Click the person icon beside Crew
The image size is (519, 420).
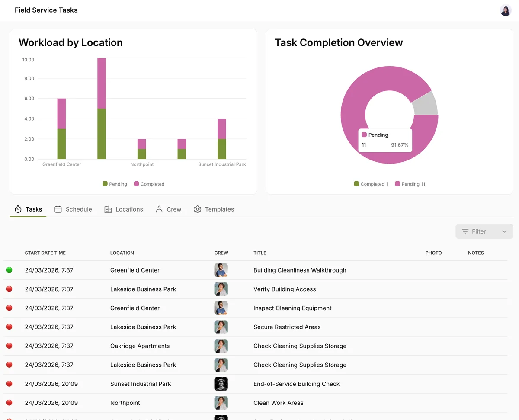(159, 209)
